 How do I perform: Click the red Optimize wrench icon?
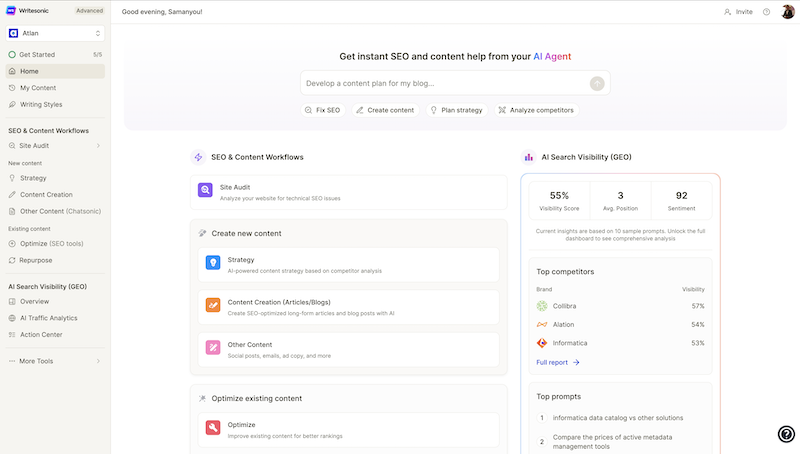coord(213,428)
